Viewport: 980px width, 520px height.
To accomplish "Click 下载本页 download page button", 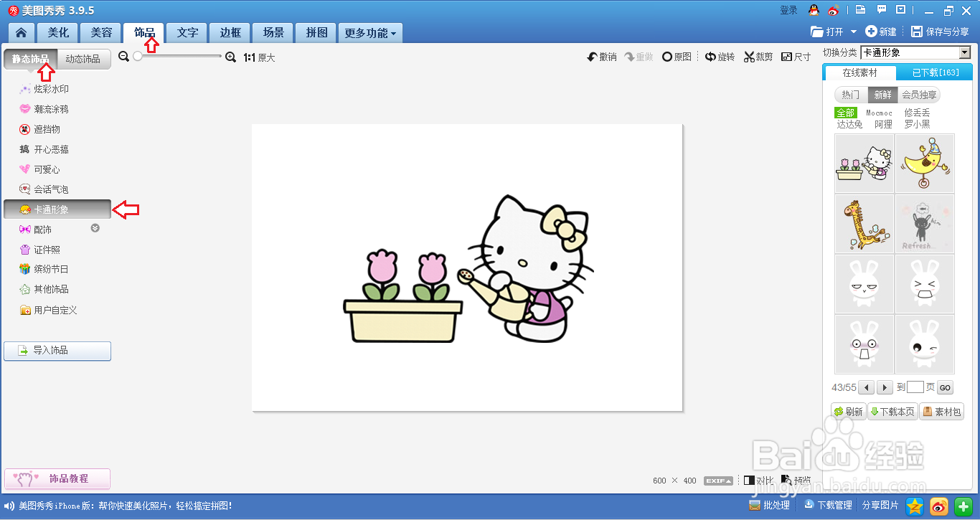I will coord(892,412).
